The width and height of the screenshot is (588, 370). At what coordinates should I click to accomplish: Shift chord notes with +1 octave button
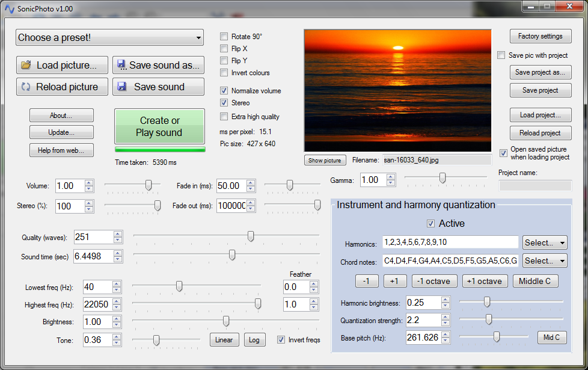click(485, 281)
